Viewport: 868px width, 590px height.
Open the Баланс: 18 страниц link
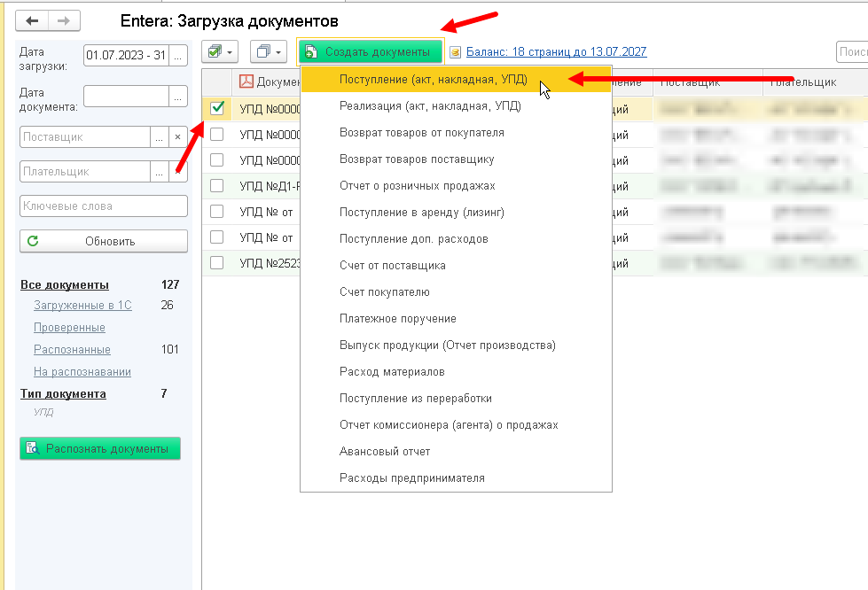coord(556,52)
